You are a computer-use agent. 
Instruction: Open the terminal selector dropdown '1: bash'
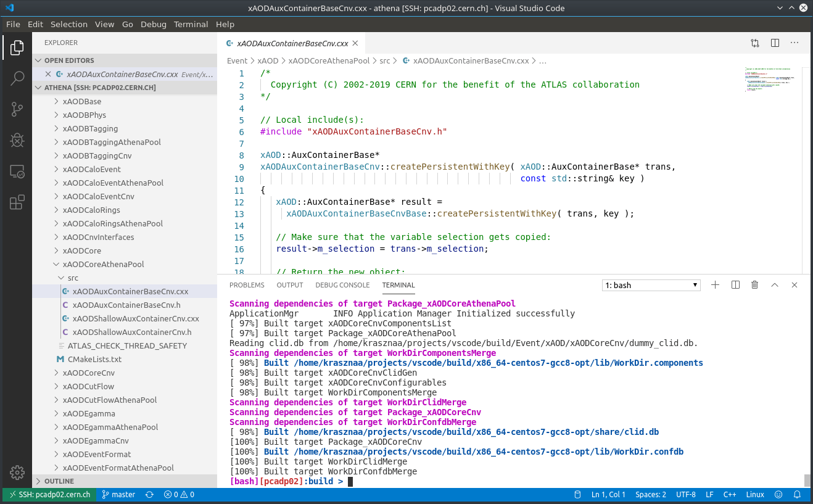651,285
